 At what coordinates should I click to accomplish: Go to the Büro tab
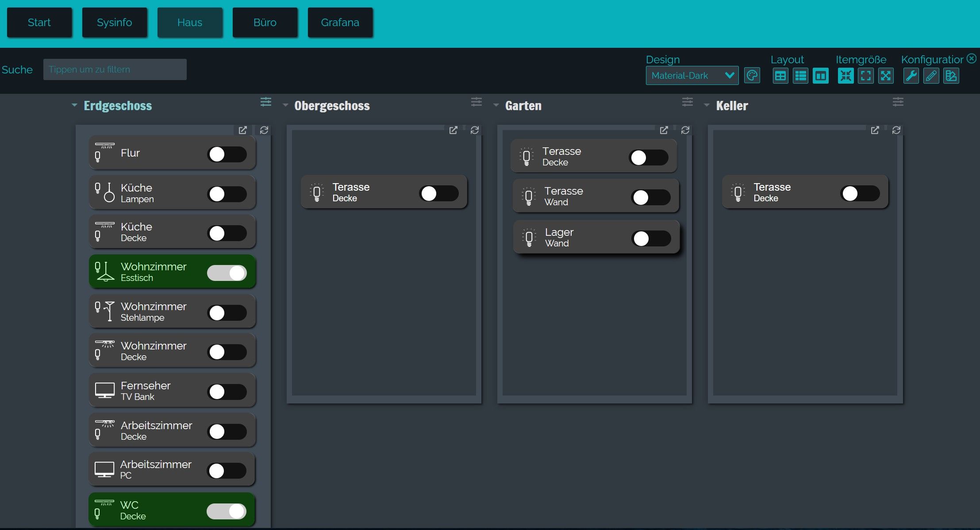click(265, 23)
